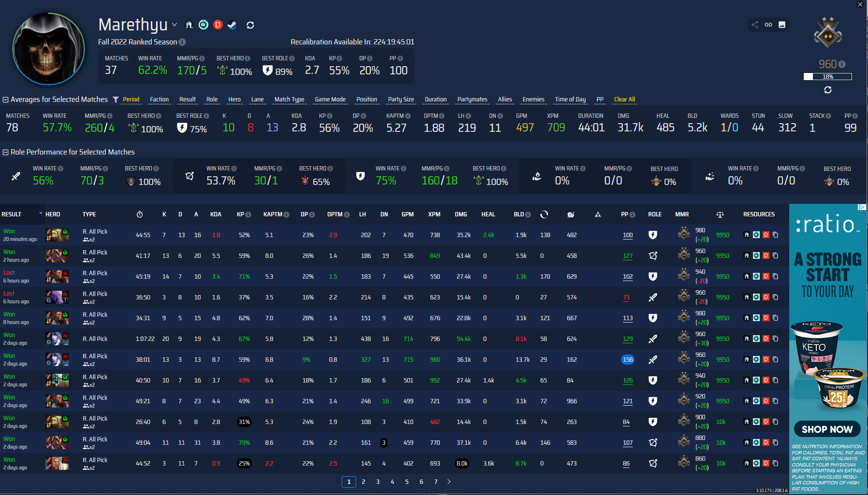
Task: Copy match ID using the copy icon in Resources
Action: pyautogui.click(x=776, y=235)
